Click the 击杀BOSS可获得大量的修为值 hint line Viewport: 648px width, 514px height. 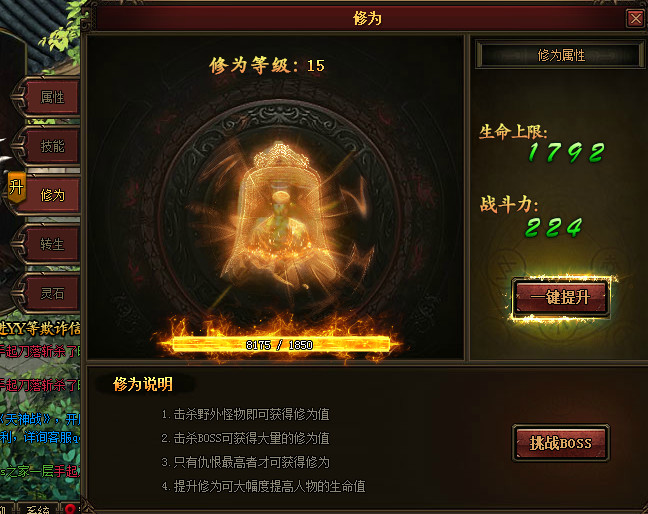coord(245,438)
